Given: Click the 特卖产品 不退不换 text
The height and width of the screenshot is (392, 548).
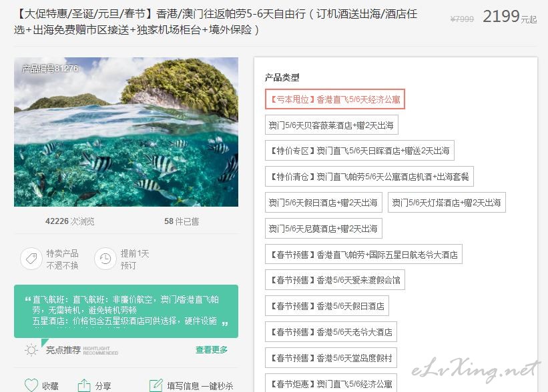Looking at the screenshot, I should pyautogui.click(x=63, y=259).
